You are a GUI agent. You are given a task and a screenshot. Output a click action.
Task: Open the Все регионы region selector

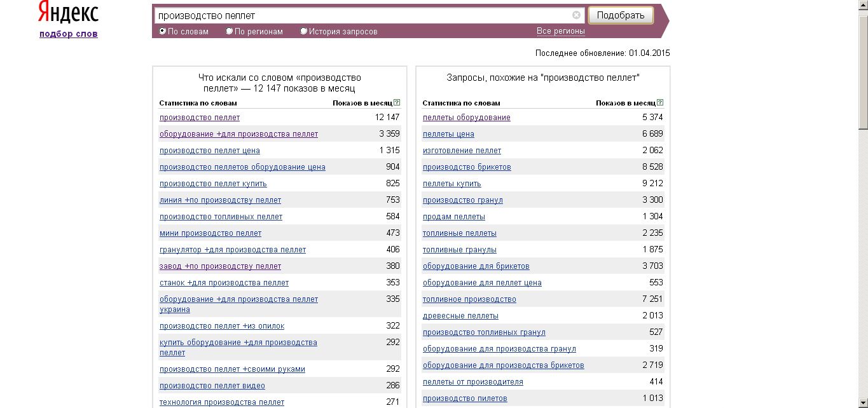560,31
